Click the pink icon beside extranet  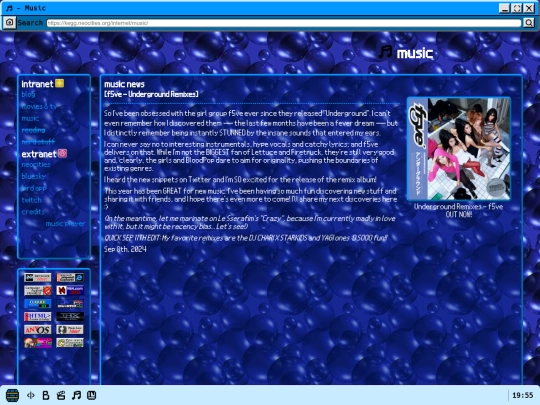pos(62,153)
